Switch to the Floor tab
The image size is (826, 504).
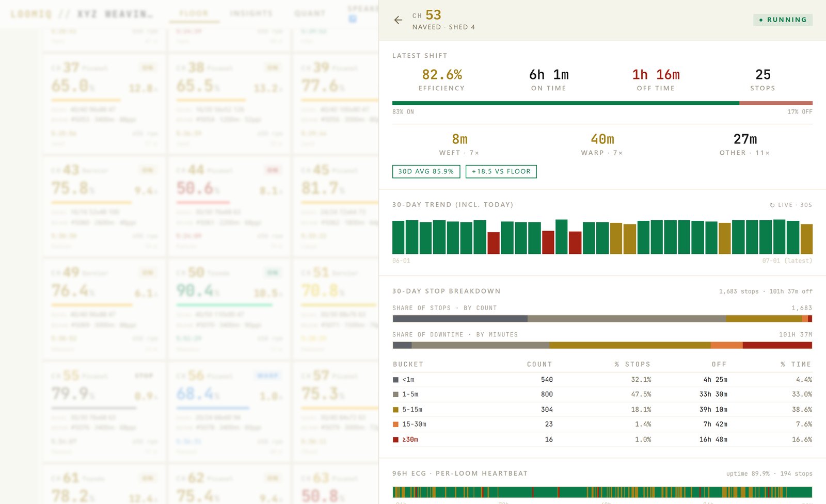(x=194, y=13)
